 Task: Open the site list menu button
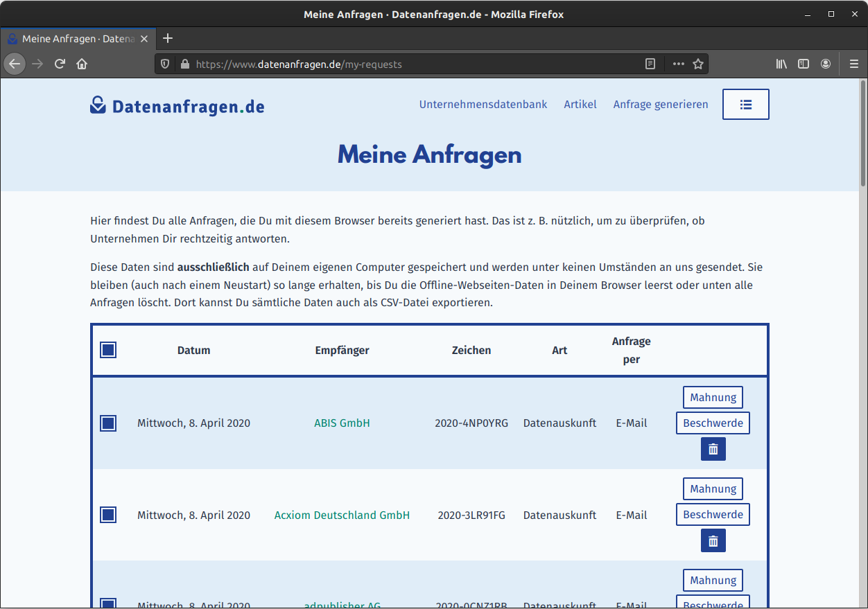tap(746, 105)
